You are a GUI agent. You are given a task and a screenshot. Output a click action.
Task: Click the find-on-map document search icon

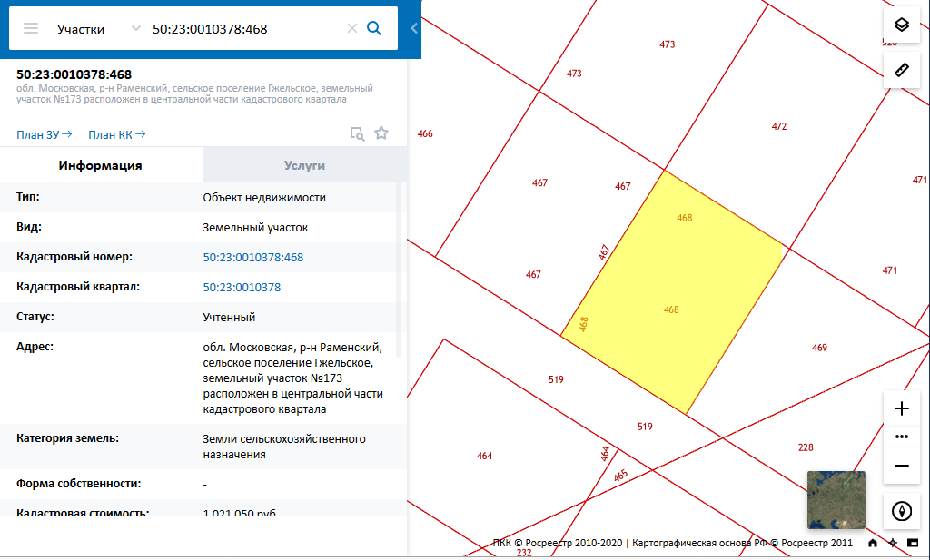pyautogui.click(x=357, y=134)
